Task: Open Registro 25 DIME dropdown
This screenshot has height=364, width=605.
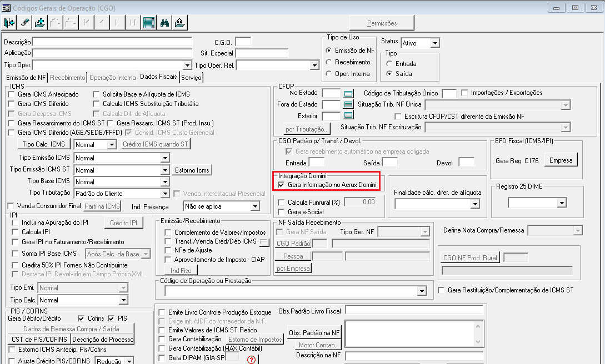Action: coord(562,203)
